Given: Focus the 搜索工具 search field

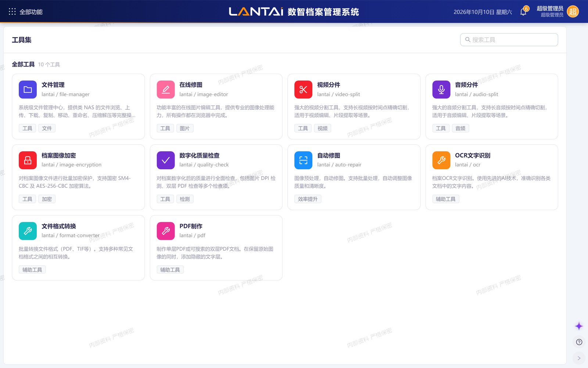Looking at the screenshot, I should (509, 40).
